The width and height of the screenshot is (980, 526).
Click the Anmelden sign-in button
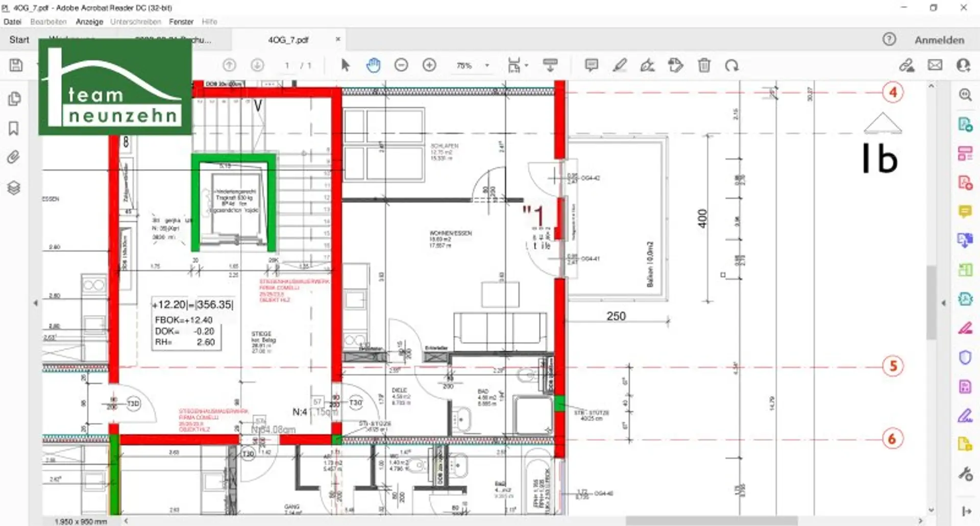coord(939,40)
